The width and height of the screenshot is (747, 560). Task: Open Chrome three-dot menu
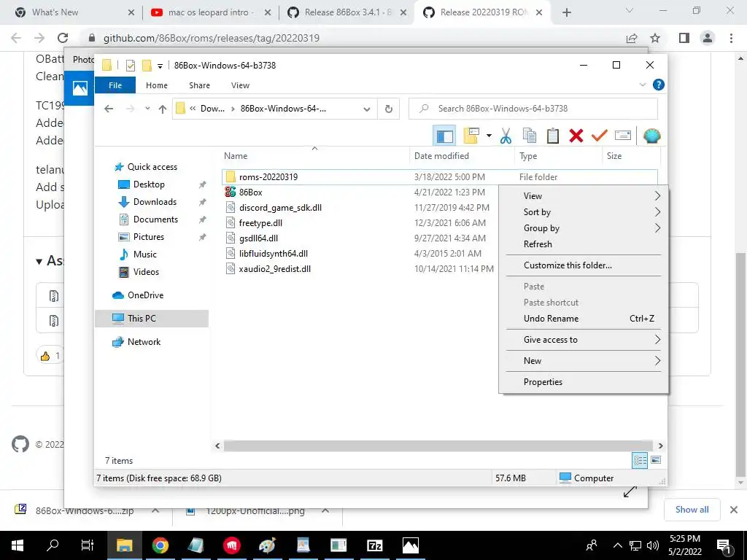click(731, 38)
